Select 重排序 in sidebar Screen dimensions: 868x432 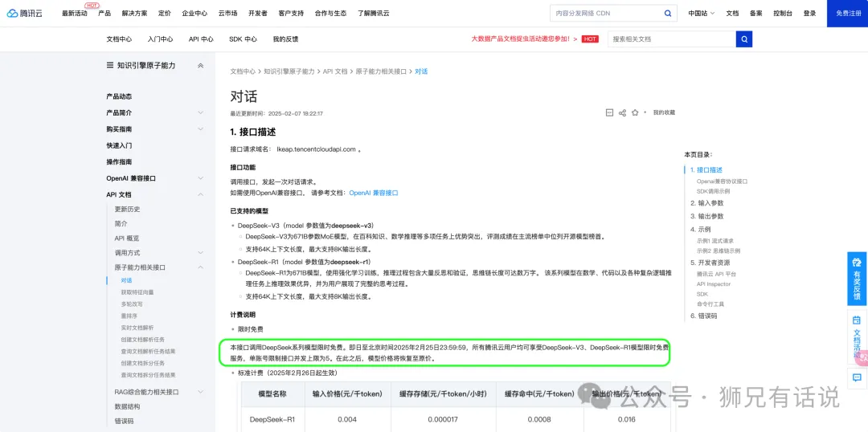point(129,316)
